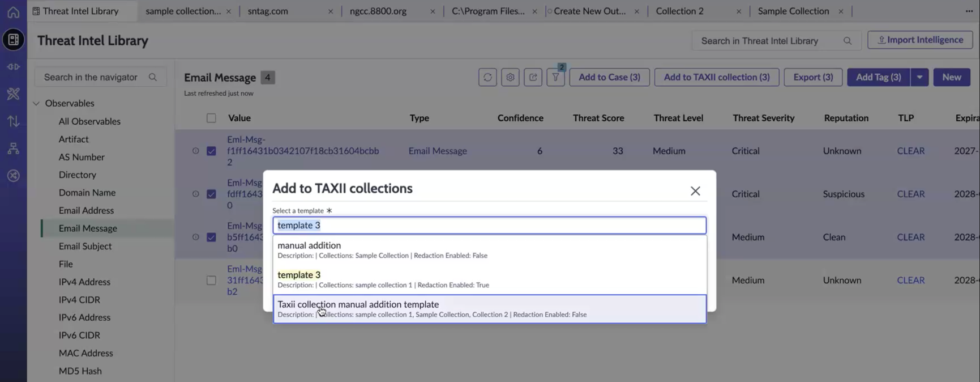Click Add to TAXII collection (3) button

tap(716, 77)
